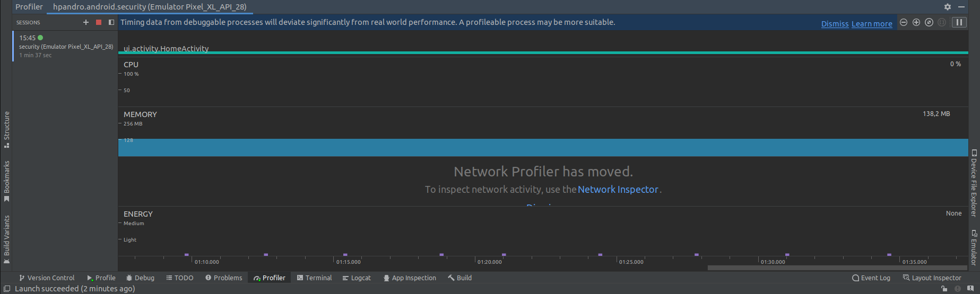Zoom out the profiler timeline

(904, 22)
